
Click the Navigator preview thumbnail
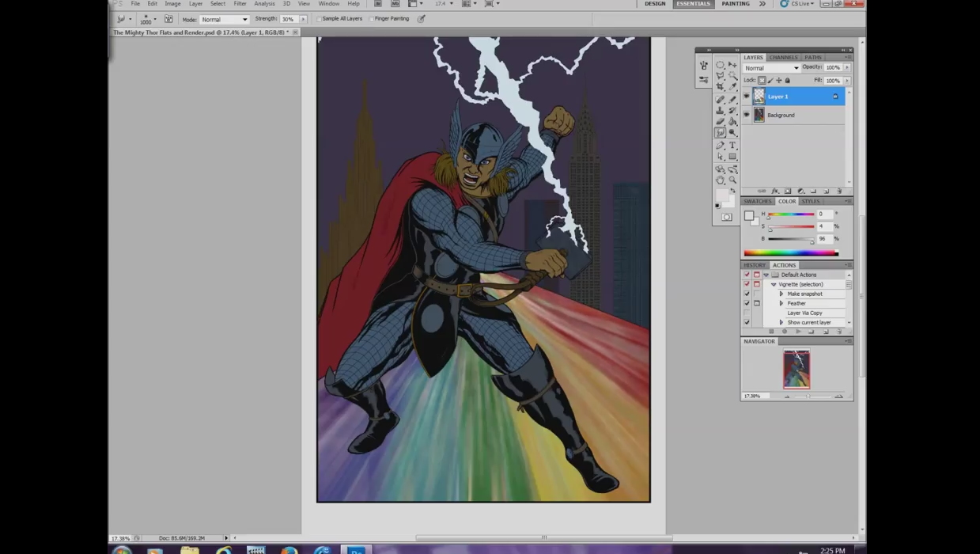click(x=796, y=369)
